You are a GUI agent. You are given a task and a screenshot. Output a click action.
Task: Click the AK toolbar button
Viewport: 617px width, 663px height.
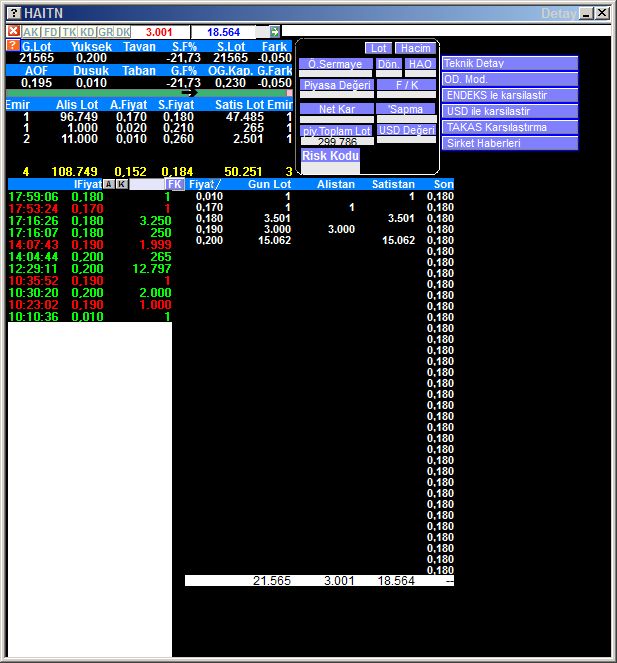[x=30, y=32]
